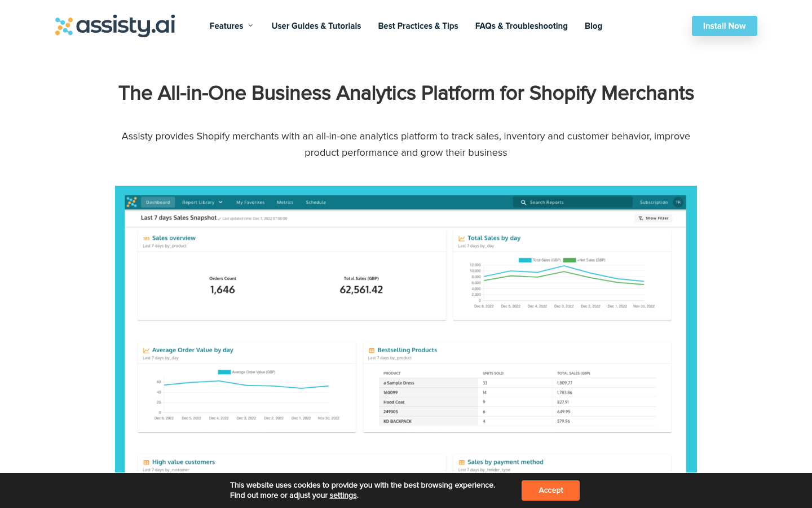
Task: Click the High value customers title
Action: 183,462
